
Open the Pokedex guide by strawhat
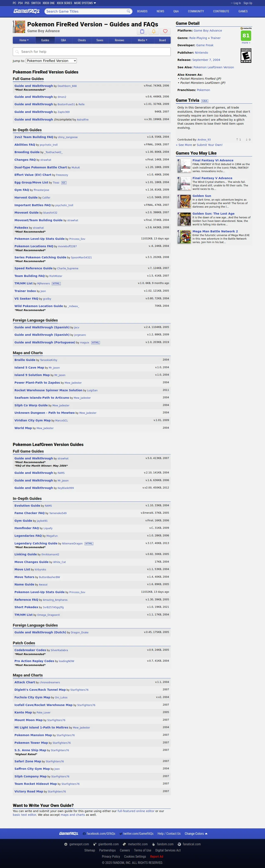point(21,228)
